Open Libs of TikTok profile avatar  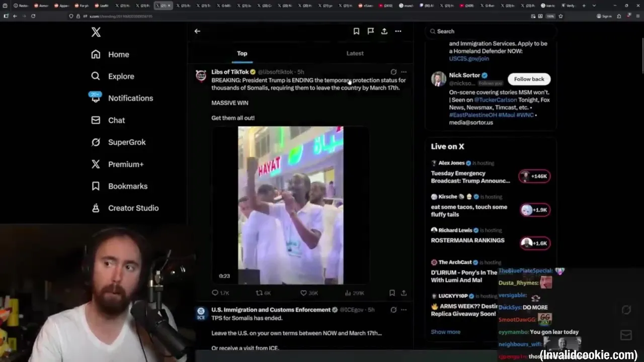[x=201, y=75]
